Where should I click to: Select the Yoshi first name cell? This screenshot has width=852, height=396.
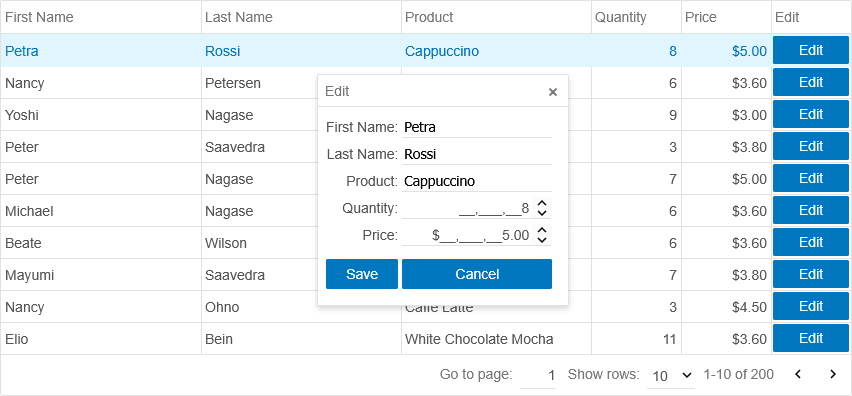(x=101, y=115)
